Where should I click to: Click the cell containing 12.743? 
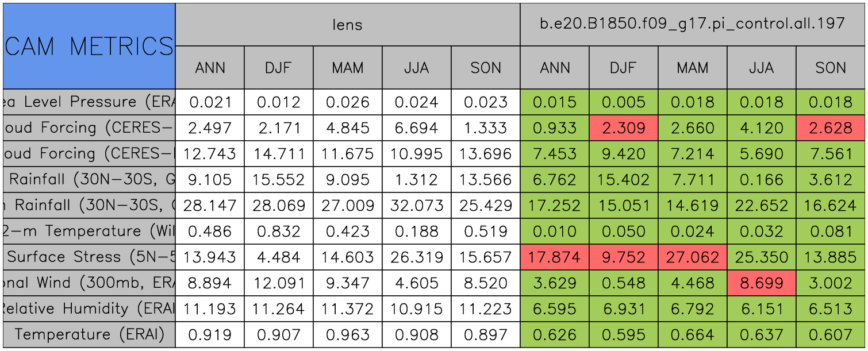pyautogui.click(x=210, y=154)
